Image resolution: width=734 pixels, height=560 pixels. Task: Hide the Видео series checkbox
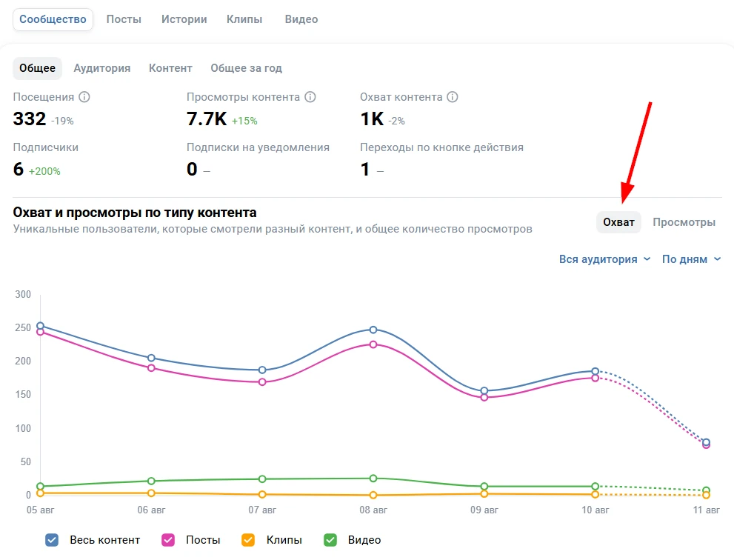pyautogui.click(x=330, y=540)
